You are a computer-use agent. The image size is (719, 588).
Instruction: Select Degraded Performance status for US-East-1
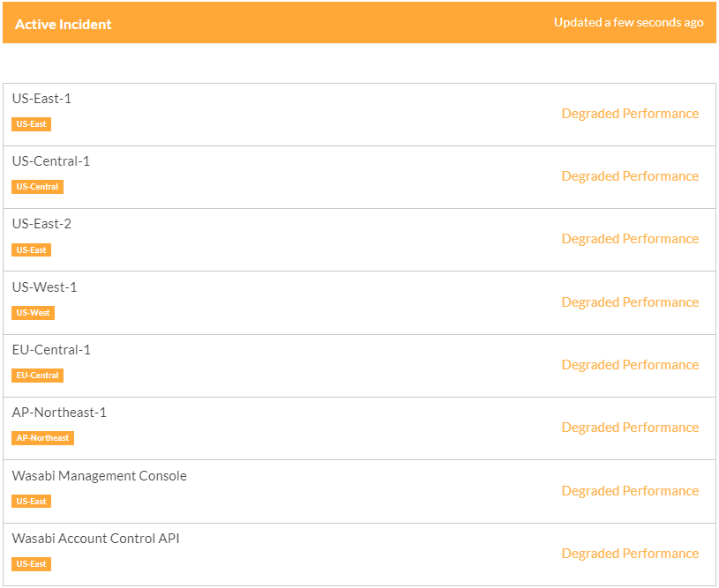630,114
